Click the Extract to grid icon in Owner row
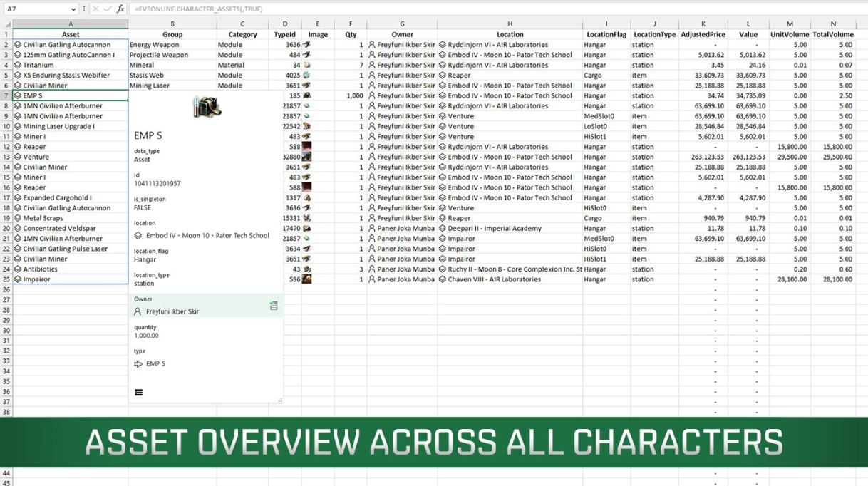This screenshot has height=486, width=868. pos(274,306)
